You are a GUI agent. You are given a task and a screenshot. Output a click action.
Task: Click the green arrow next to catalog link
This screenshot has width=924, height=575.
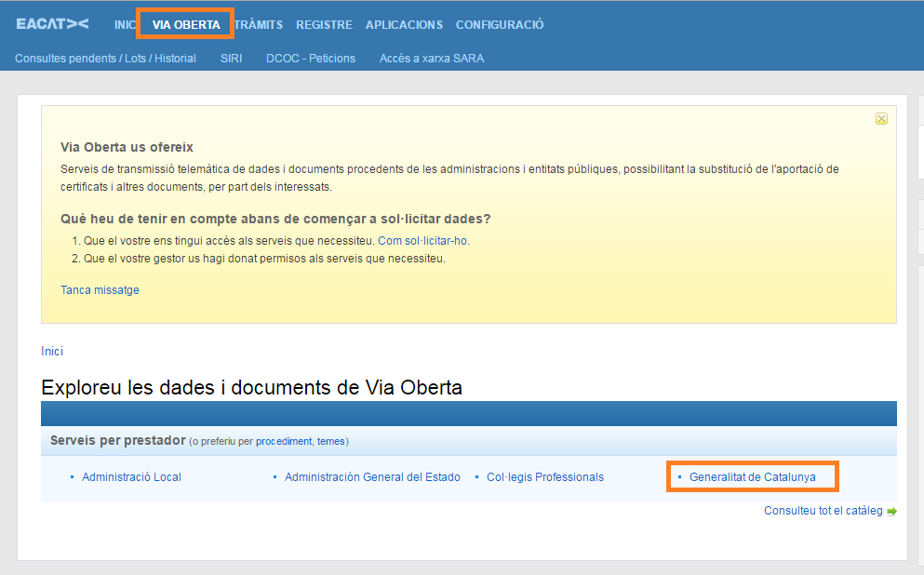pyautogui.click(x=892, y=511)
